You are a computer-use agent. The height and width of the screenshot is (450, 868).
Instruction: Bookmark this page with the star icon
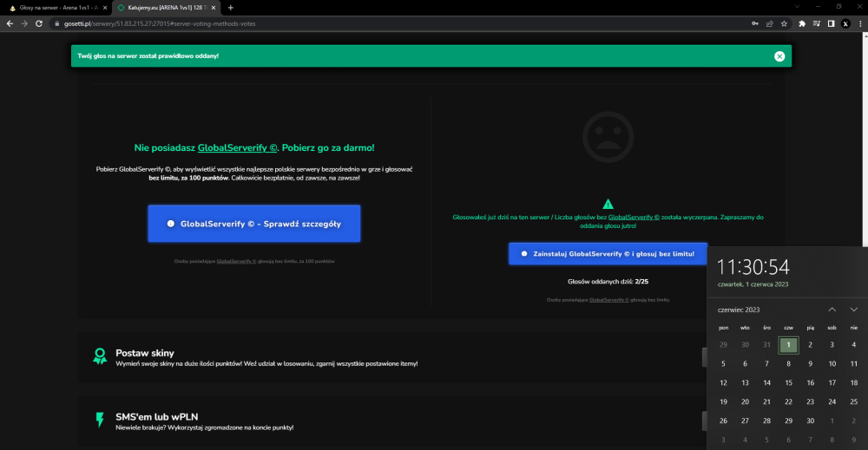pos(784,23)
